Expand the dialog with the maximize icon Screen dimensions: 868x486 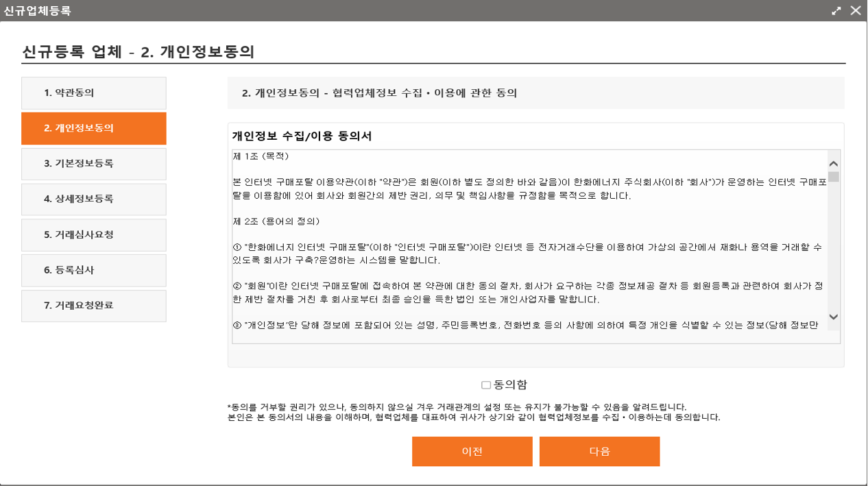tap(836, 11)
